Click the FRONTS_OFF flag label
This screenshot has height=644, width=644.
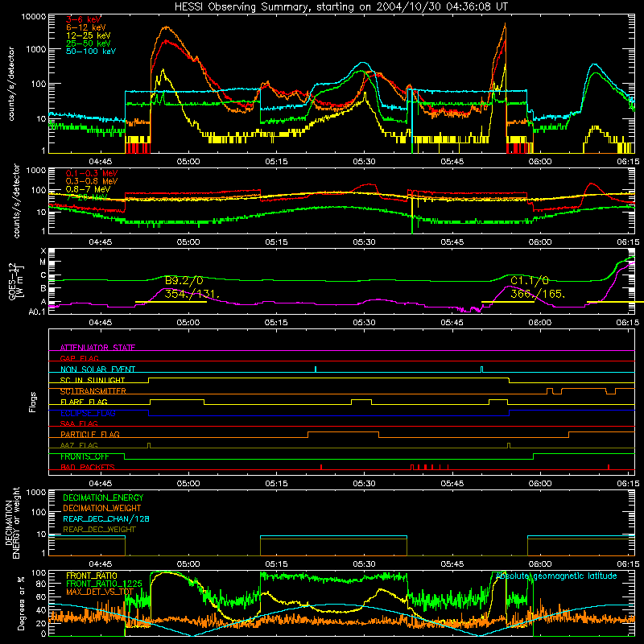[85, 456]
